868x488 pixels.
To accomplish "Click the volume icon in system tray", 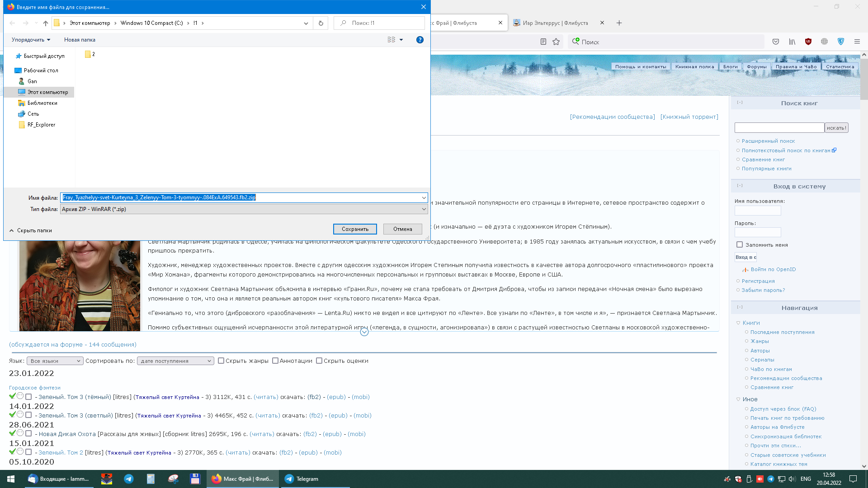I will pos(792,479).
